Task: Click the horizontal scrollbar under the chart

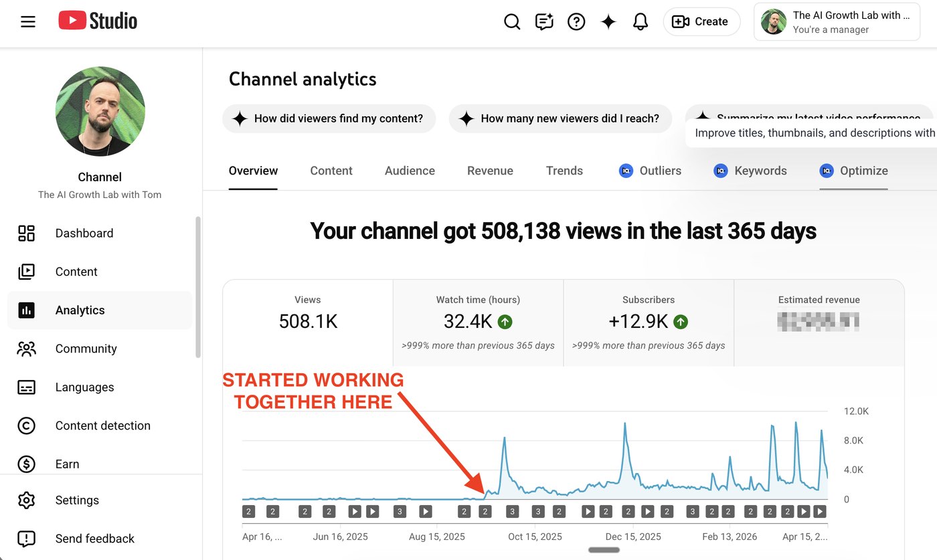Action: [x=604, y=550]
